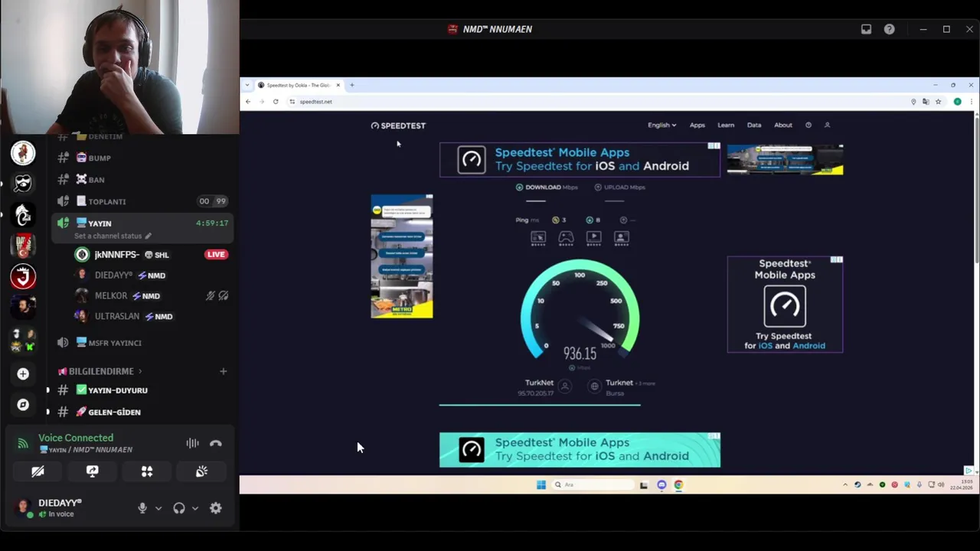Mute the microphone
The height and width of the screenshot is (551, 980).
coord(142,508)
